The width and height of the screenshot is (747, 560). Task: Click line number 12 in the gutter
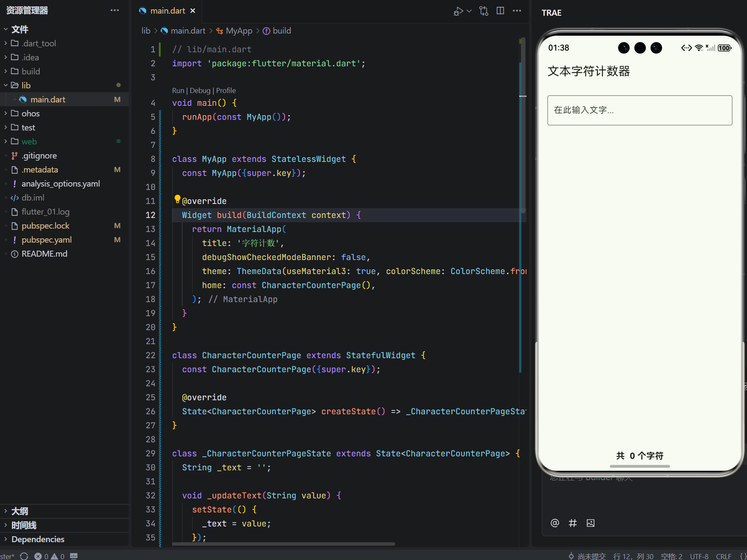pos(150,215)
